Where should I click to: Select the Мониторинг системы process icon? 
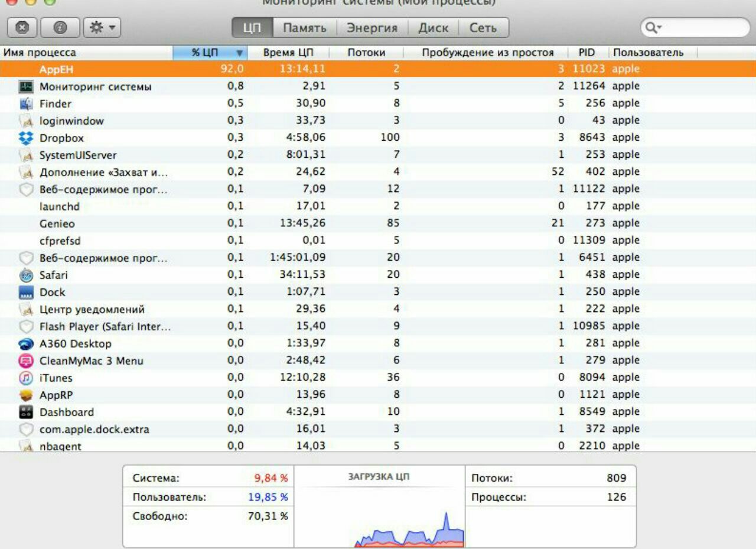(26, 87)
